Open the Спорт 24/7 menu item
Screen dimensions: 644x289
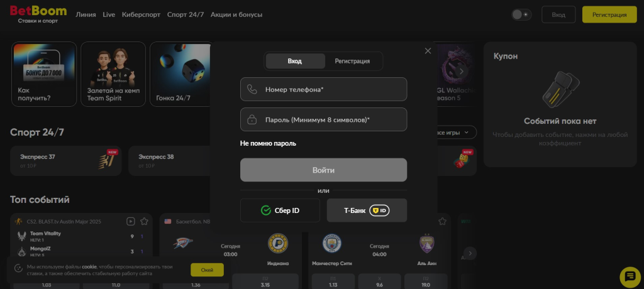(x=186, y=14)
